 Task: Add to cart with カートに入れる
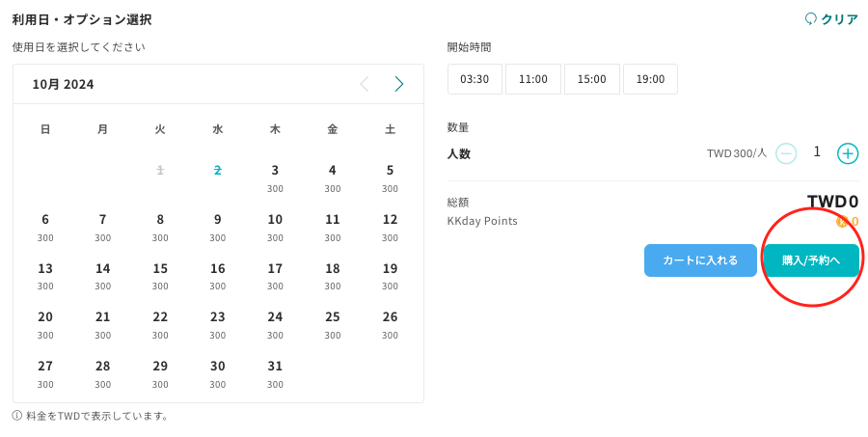[700, 260]
